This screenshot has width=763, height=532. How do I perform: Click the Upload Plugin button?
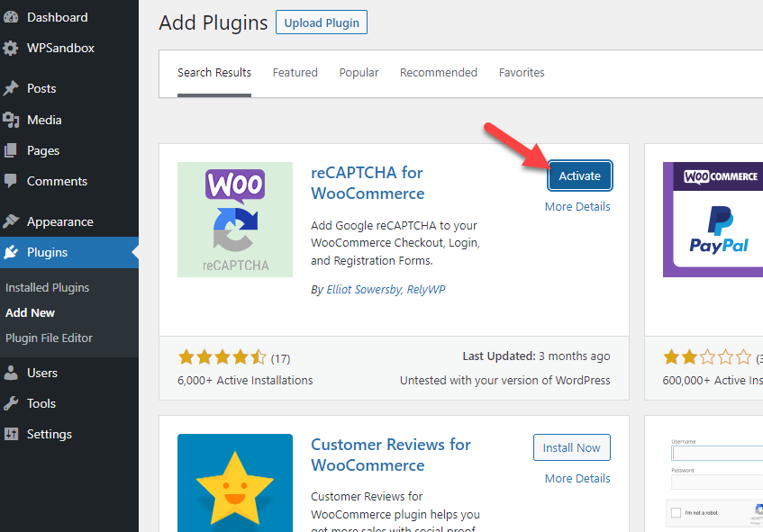[322, 23]
